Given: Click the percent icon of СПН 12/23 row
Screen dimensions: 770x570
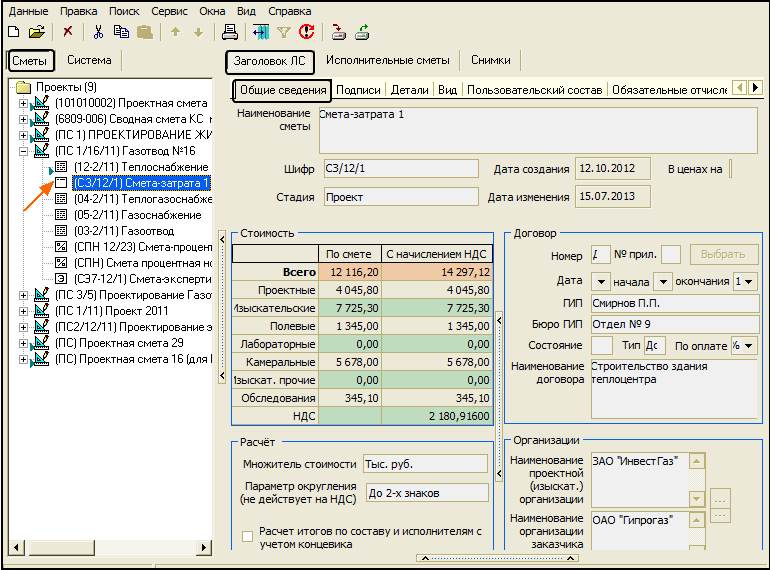Looking at the screenshot, I should pyautogui.click(x=61, y=246).
